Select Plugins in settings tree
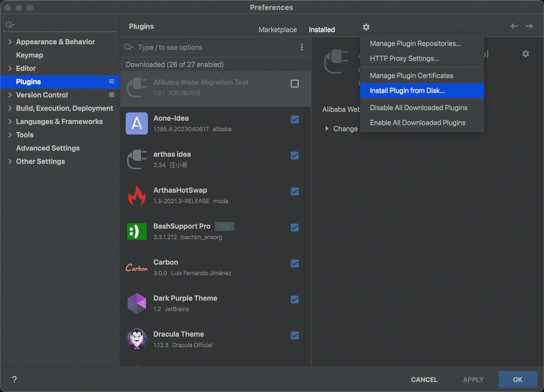 [x=60, y=82]
